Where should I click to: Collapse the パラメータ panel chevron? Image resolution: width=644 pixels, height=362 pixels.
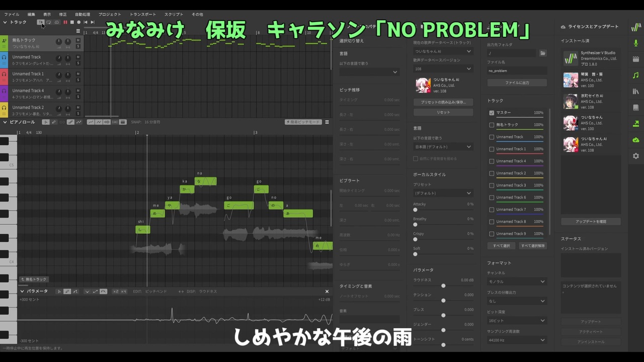tap(22, 292)
